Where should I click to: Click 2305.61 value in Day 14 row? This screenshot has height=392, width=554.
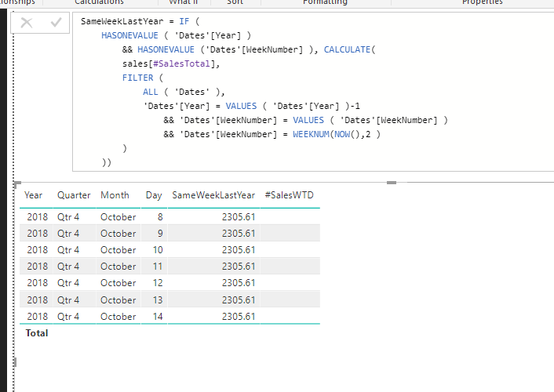click(239, 317)
